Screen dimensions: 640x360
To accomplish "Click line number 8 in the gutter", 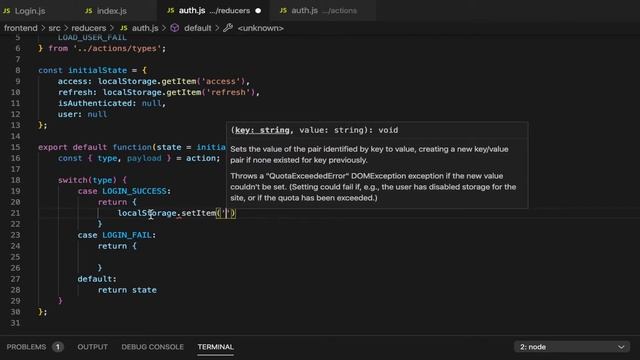I will tap(18, 70).
